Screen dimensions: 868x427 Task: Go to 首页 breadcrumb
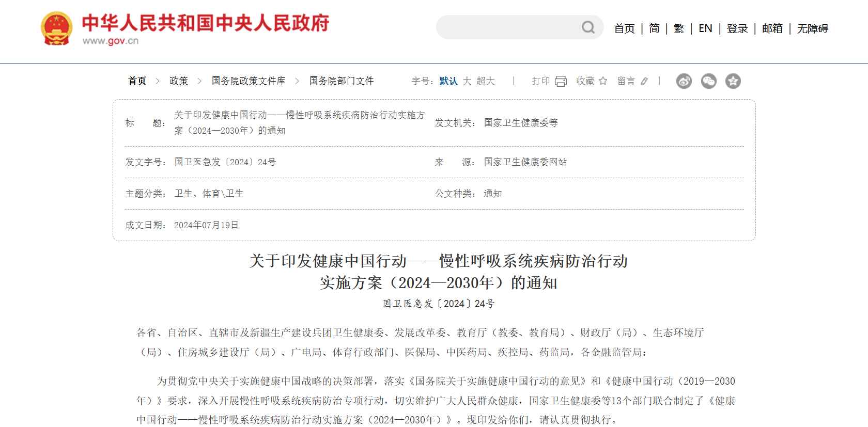(x=137, y=81)
